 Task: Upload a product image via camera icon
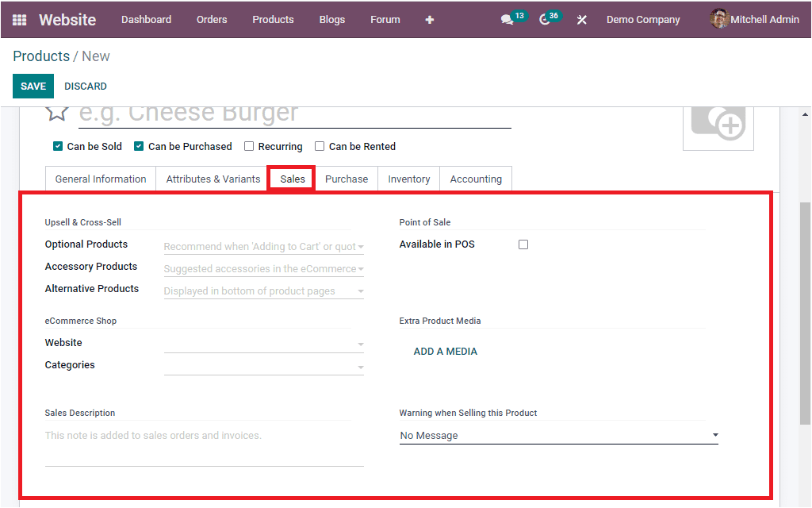(718, 125)
